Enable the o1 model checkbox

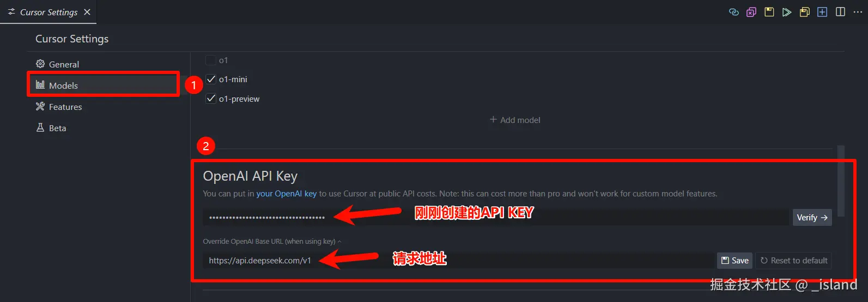click(211, 60)
